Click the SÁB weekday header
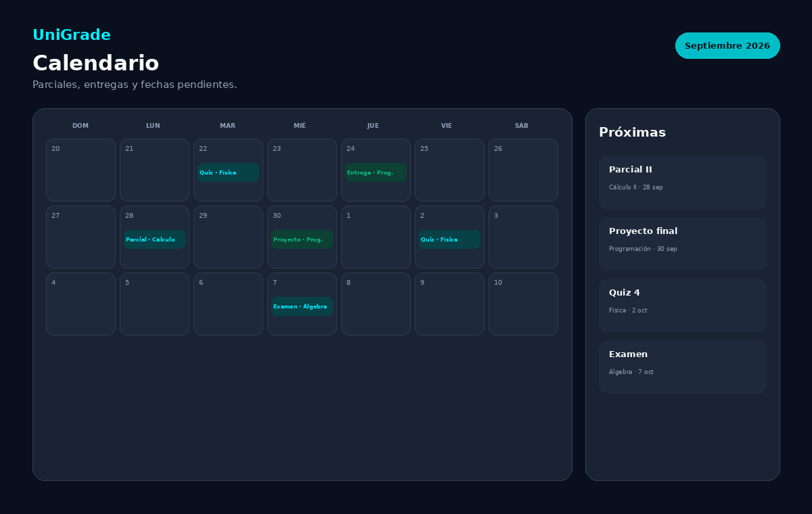 pos(522,126)
